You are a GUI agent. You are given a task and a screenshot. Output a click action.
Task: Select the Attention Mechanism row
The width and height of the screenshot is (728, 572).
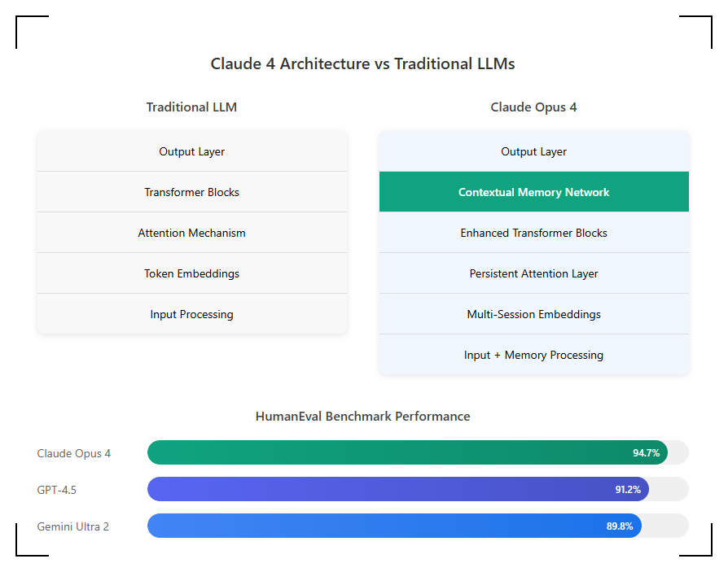coord(191,233)
